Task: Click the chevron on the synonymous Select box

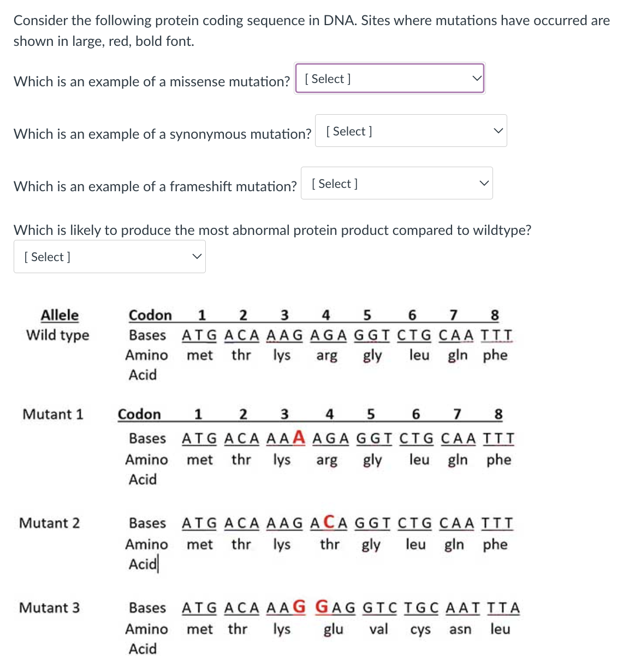Action: coord(497,130)
